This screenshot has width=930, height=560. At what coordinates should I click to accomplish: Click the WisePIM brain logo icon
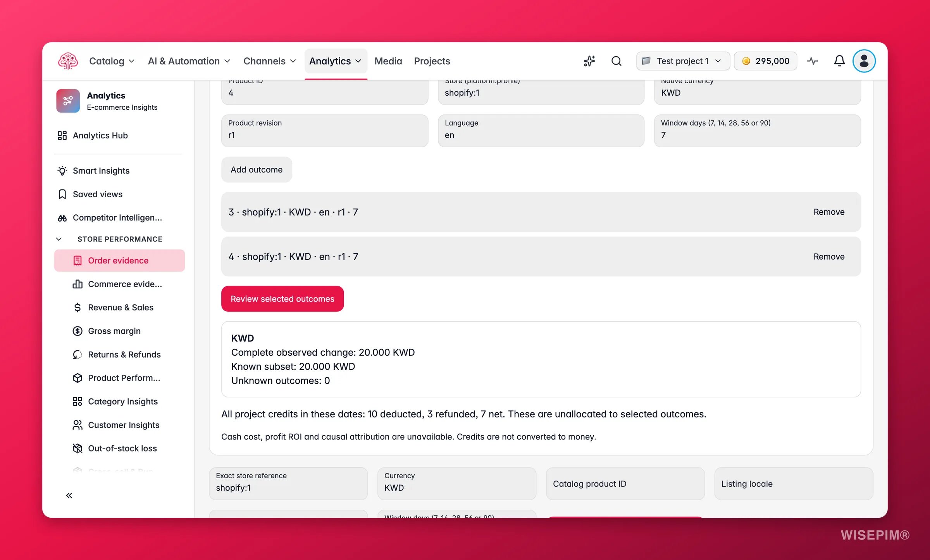[68, 61]
